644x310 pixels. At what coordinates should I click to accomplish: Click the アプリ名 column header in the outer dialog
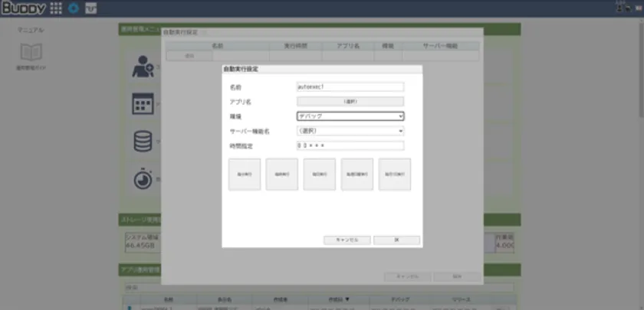348,46
